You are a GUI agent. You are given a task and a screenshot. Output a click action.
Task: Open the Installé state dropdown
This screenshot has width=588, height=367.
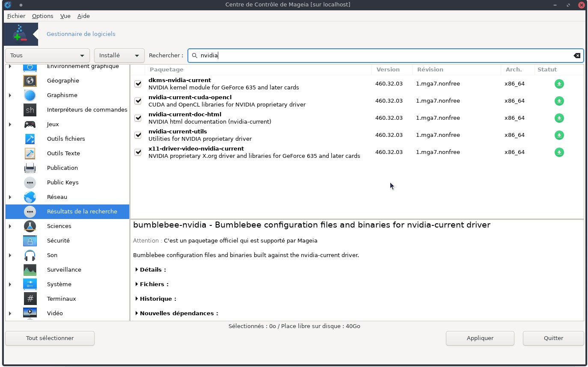click(x=119, y=56)
